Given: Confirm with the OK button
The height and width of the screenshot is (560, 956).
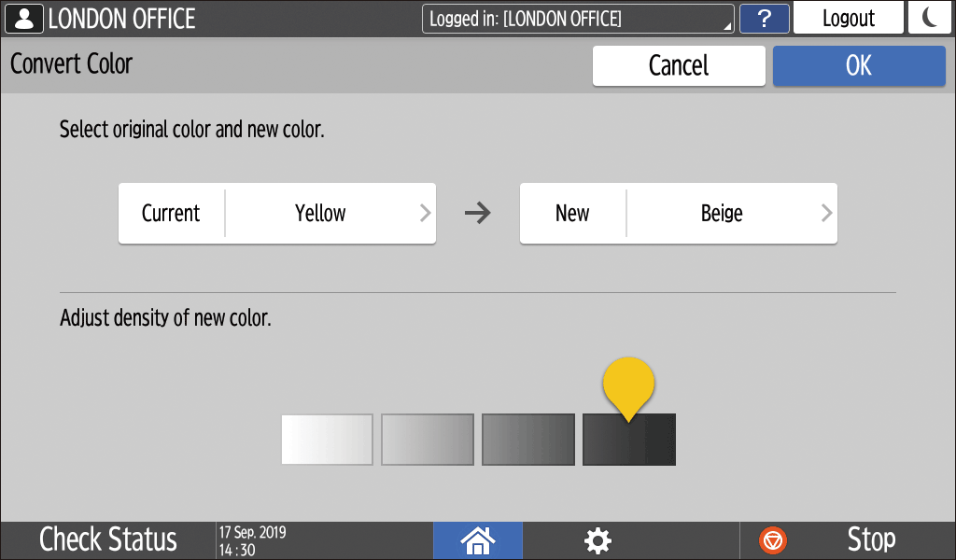Looking at the screenshot, I should [x=859, y=65].
